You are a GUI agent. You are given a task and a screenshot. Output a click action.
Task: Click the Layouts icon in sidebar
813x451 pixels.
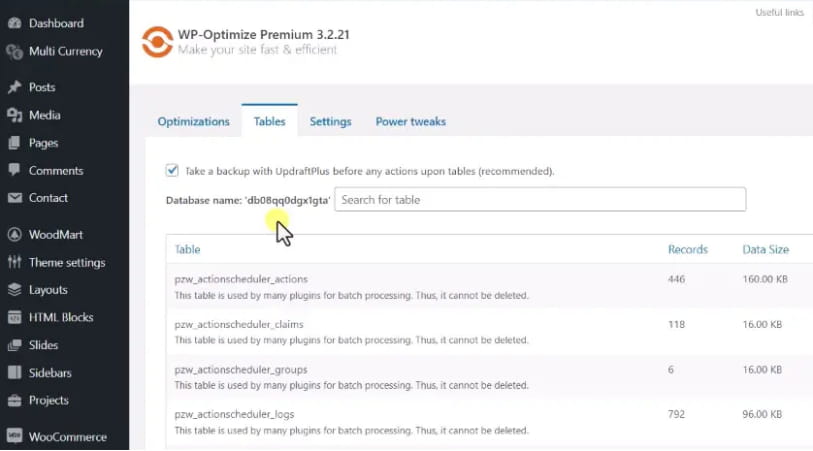tap(14, 290)
